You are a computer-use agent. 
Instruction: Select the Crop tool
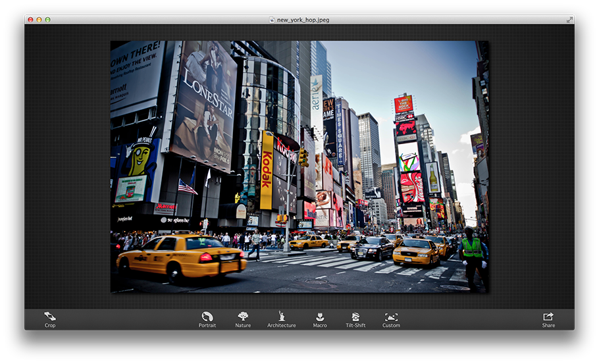coord(49,320)
